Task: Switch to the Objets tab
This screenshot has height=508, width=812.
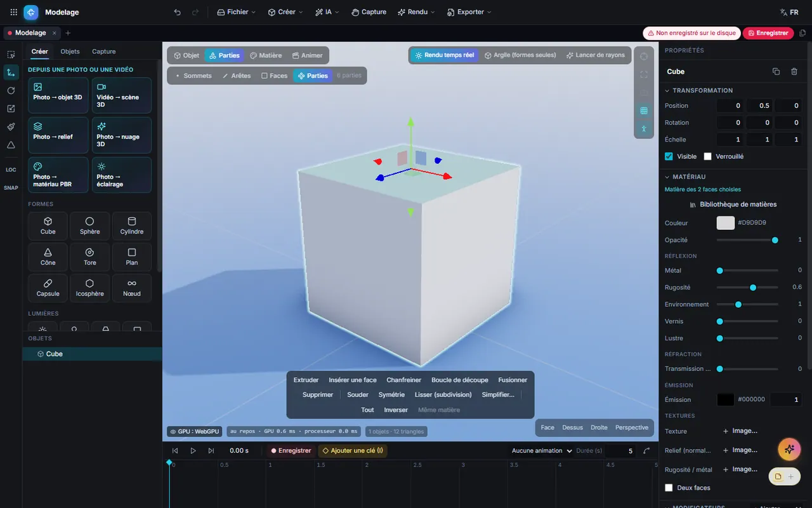Action: [70, 51]
